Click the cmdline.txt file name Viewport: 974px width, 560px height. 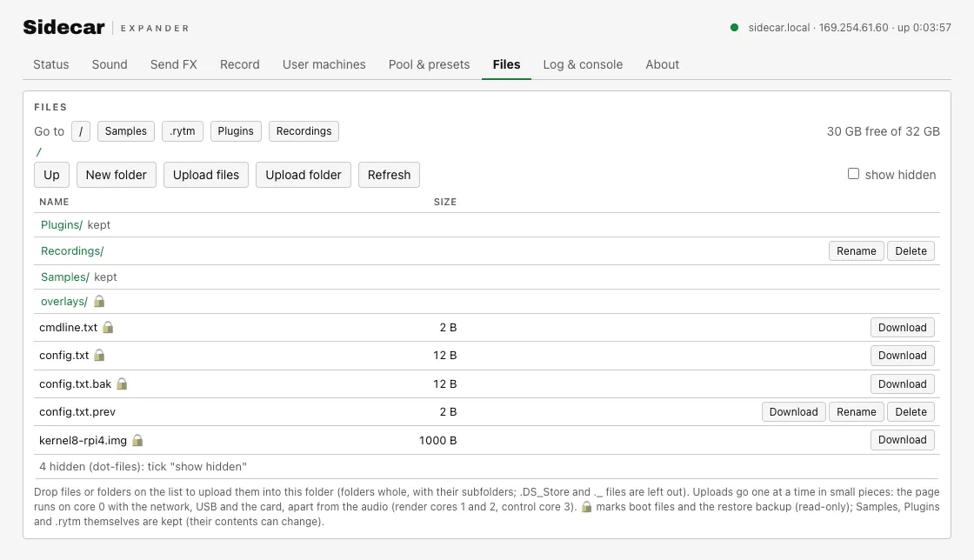[69, 327]
